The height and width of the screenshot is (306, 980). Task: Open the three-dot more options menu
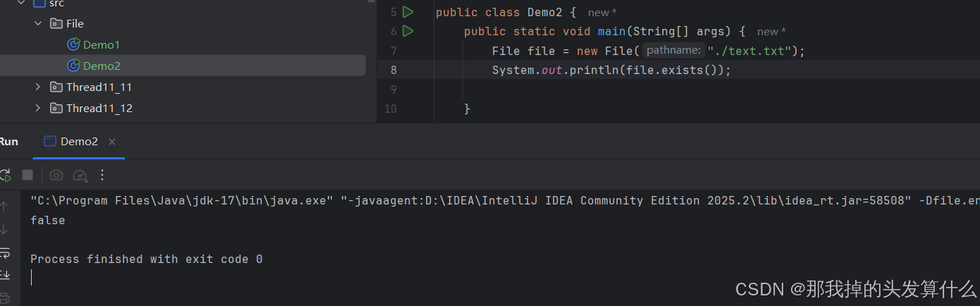click(102, 175)
